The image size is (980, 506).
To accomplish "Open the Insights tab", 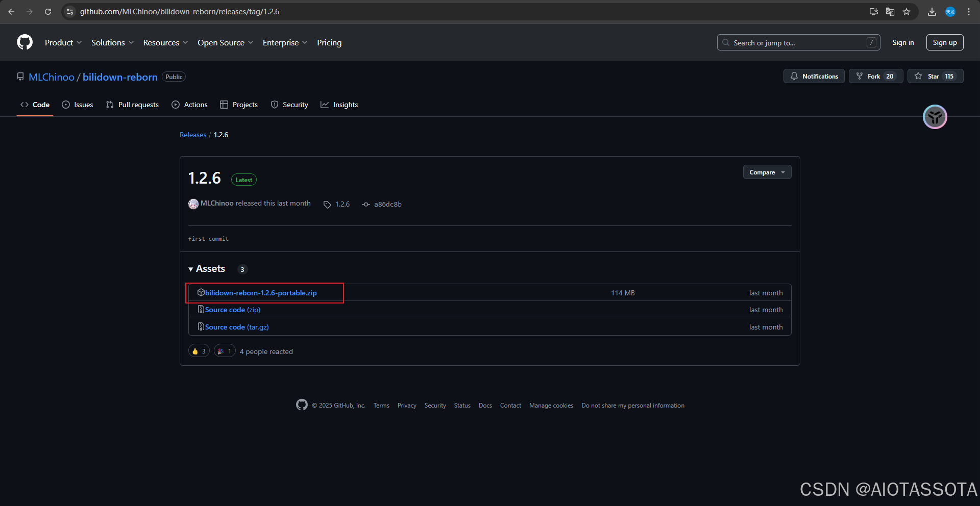I will [x=339, y=105].
